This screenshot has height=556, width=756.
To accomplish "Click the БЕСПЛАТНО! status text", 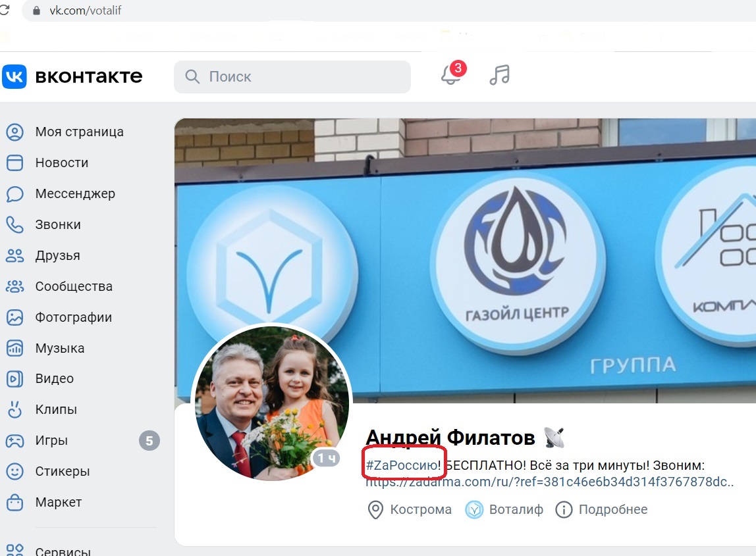I will 485,465.
